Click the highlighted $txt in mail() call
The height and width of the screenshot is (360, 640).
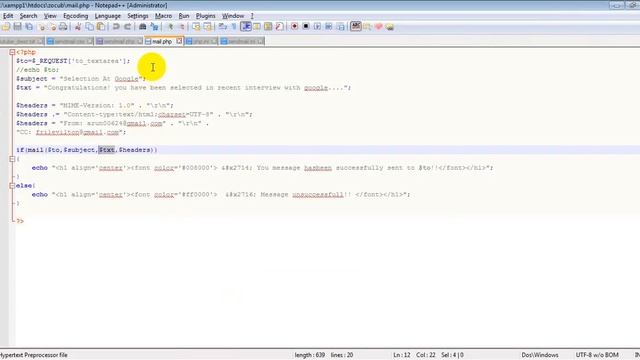pos(107,150)
